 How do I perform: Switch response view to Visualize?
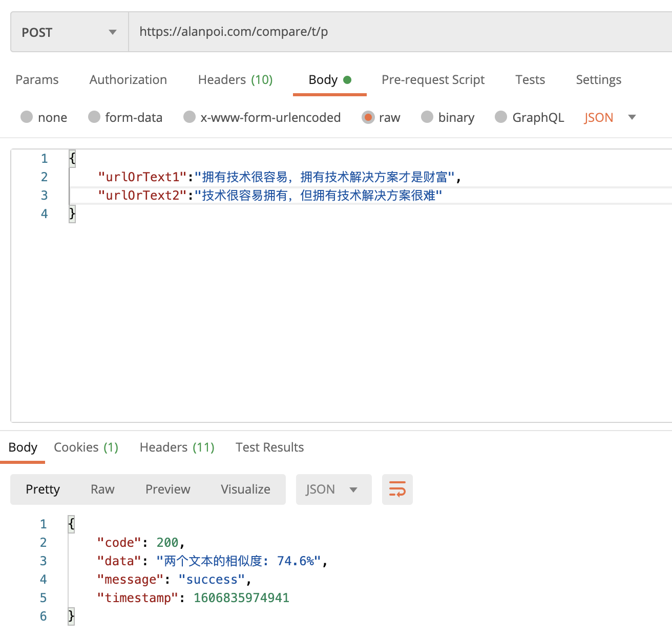pyautogui.click(x=245, y=489)
